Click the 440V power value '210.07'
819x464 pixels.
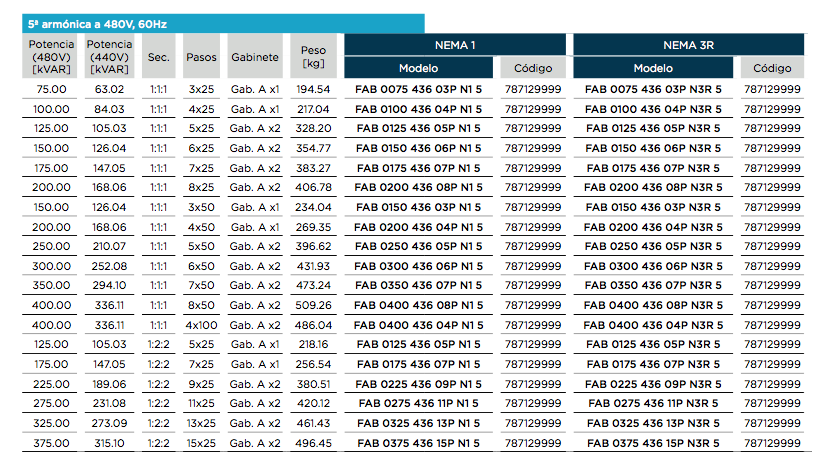tap(109, 246)
